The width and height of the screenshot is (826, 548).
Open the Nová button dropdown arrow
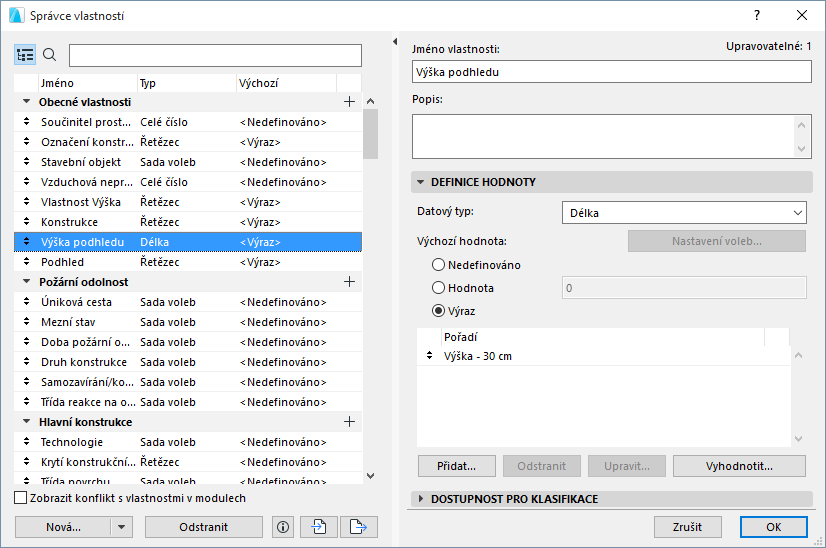[122, 527]
